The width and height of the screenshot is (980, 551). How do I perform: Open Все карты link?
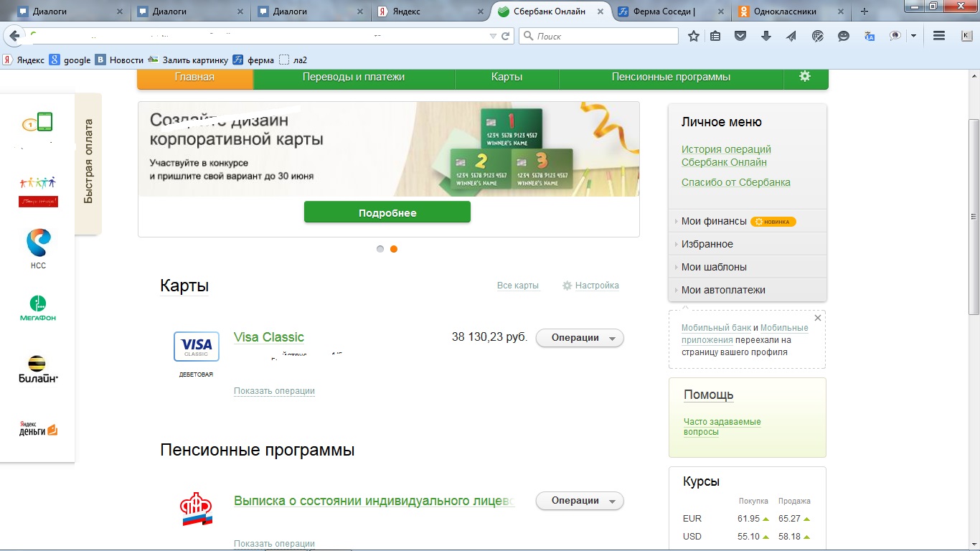click(x=517, y=286)
